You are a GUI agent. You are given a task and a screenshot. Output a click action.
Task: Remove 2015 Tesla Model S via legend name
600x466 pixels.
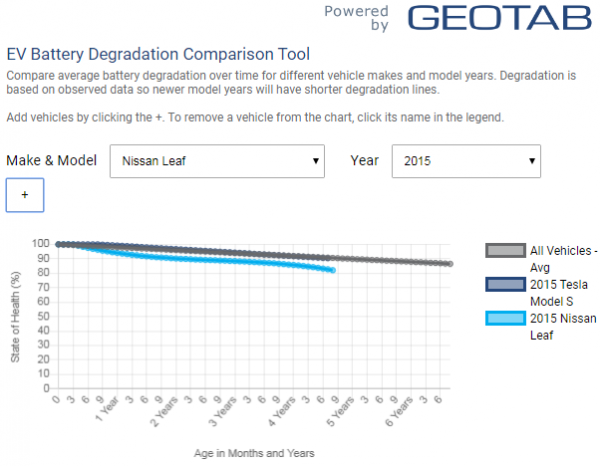(x=559, y=293)
